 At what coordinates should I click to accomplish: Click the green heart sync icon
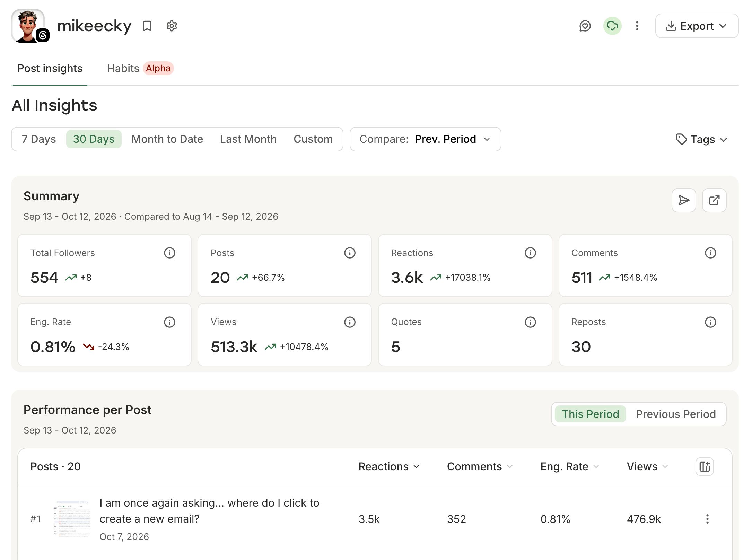(x=612, y=26)
